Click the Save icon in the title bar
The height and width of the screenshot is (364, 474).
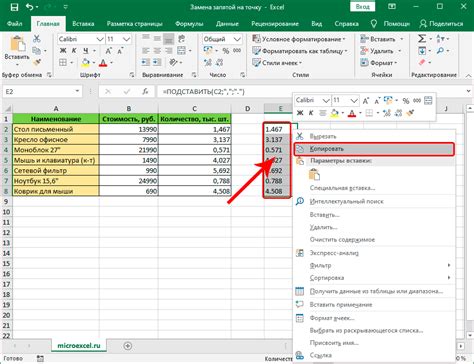pyautogui.click(x=14, y=7)
